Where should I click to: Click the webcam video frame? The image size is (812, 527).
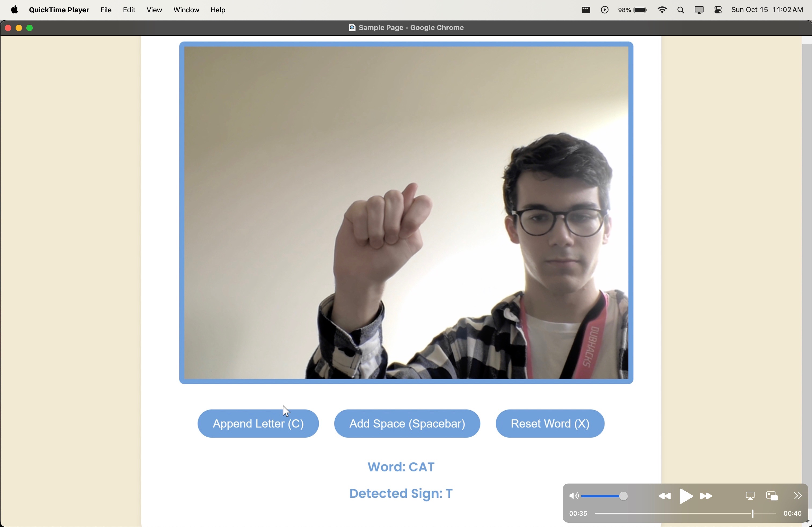tap(406, 213)
